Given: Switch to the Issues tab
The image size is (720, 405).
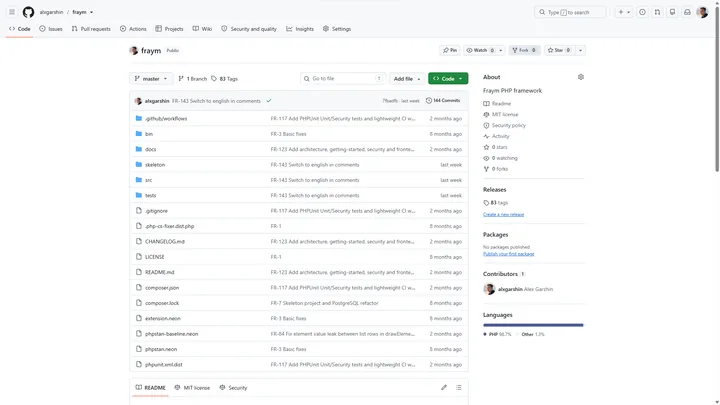Looking at the screenshot, I should [51, 28].
